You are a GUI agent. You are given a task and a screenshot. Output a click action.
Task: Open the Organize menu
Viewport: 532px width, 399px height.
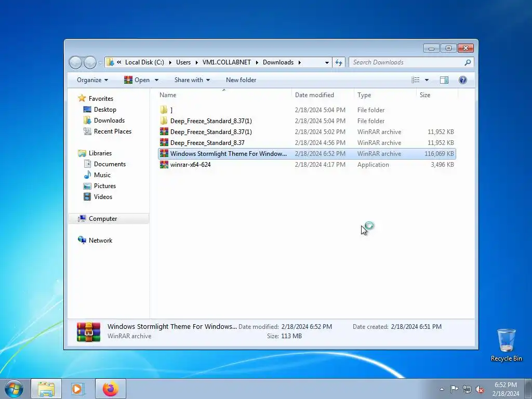tap(92, 80)
